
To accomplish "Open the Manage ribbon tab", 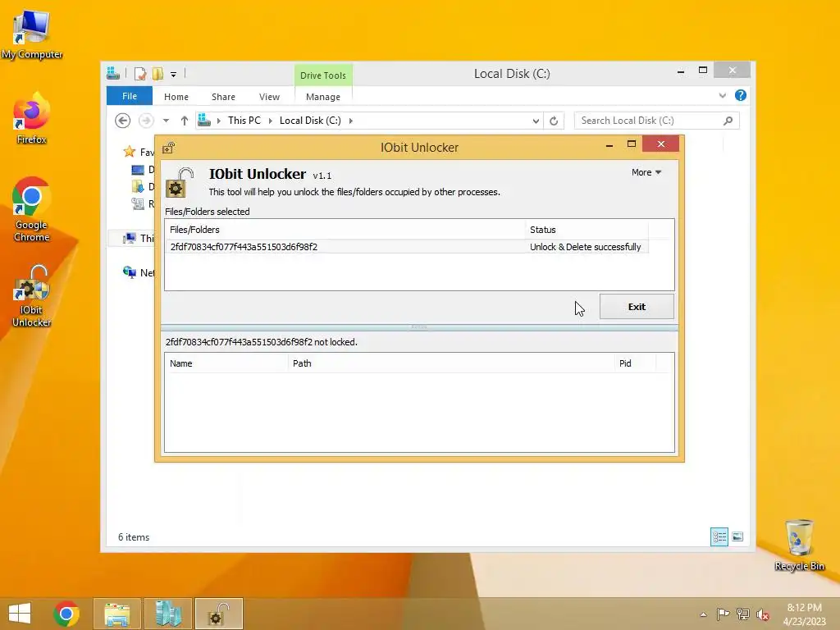I will [323, 97].
